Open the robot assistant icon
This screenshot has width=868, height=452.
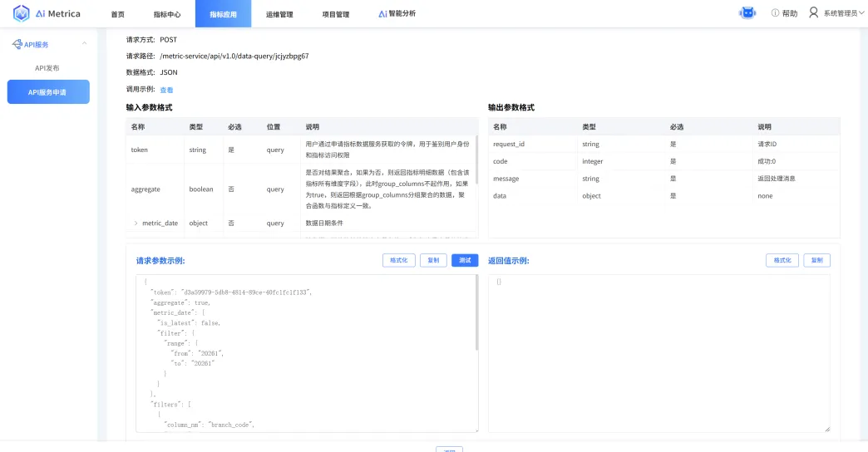747,13
